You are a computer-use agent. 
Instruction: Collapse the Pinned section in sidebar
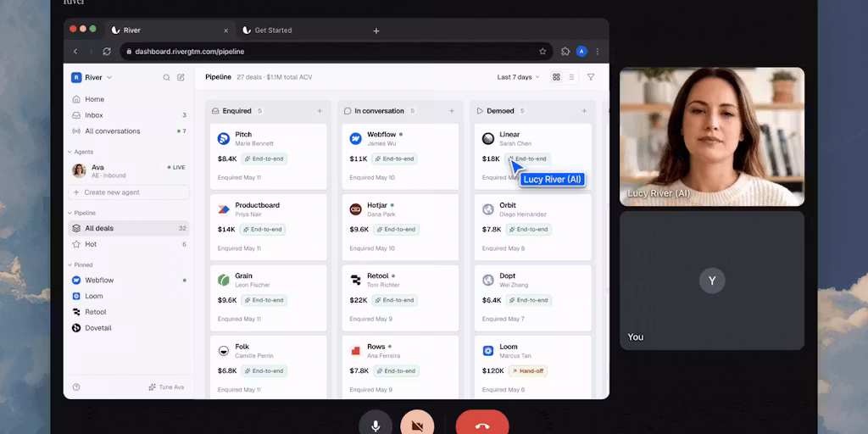tap(81, 264)
